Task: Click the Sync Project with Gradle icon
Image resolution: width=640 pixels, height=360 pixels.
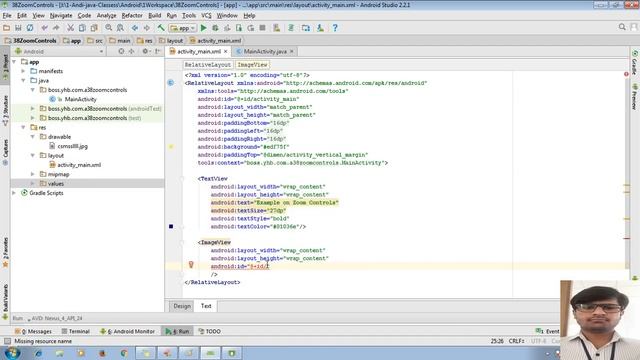Action: click(x=291, y=28)
